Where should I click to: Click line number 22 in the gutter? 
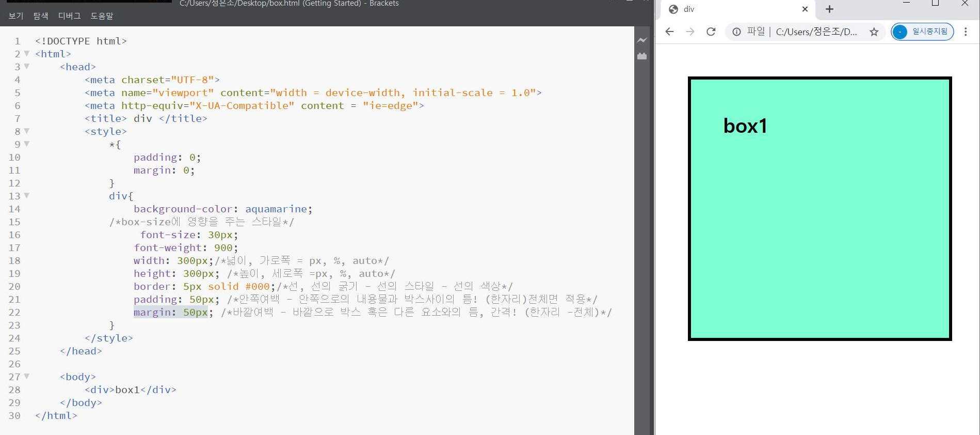(14, 312)
